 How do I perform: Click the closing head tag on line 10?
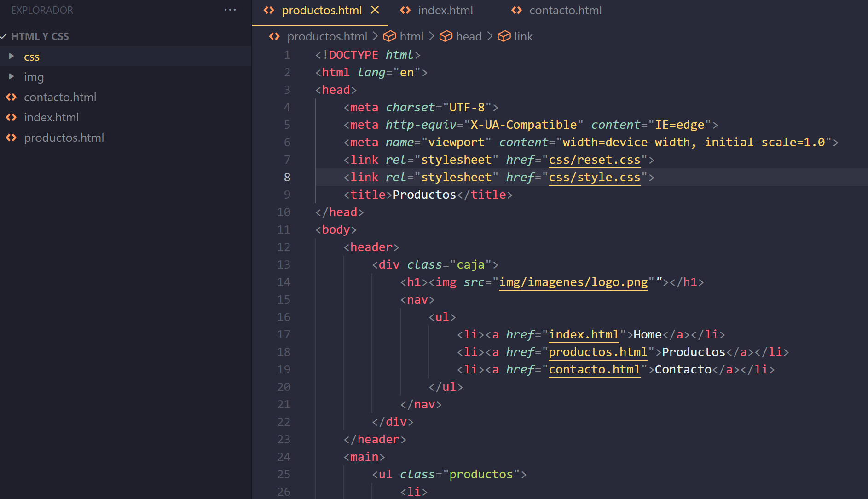click(x=340, y=212)
